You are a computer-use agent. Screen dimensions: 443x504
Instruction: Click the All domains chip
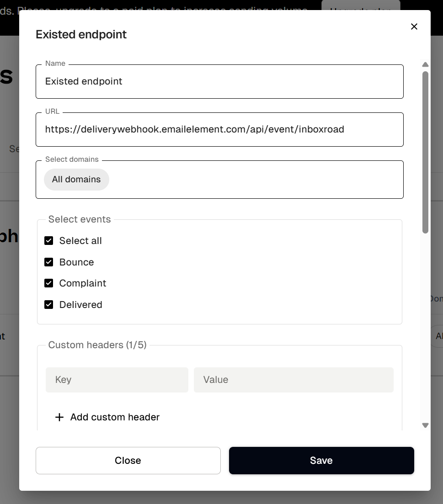click(76, 180)
